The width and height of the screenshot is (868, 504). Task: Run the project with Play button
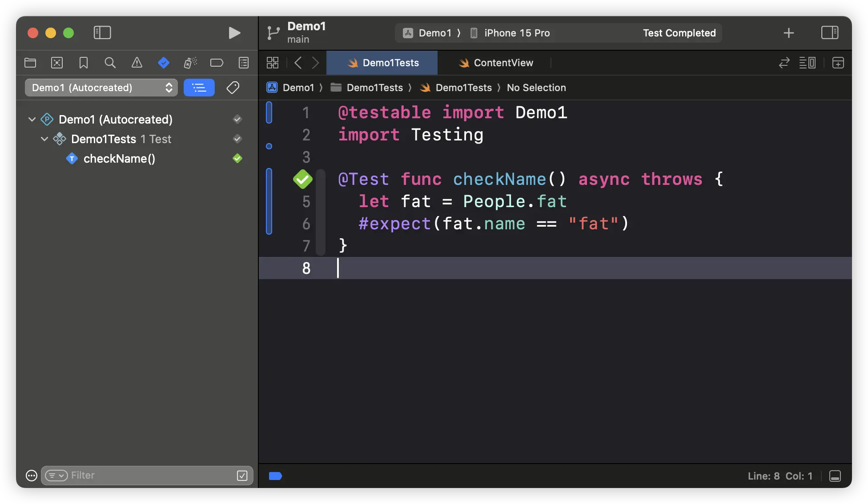pos(234,33)
